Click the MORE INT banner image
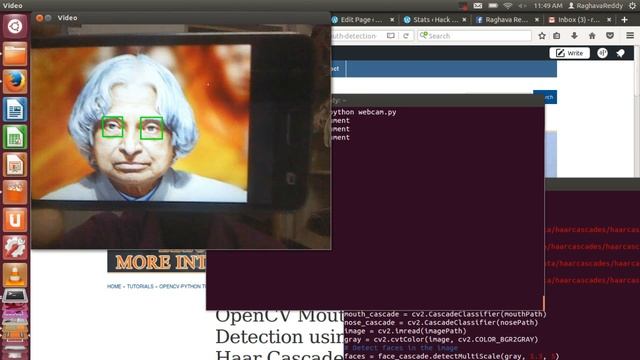 click(x=157, y=261)
